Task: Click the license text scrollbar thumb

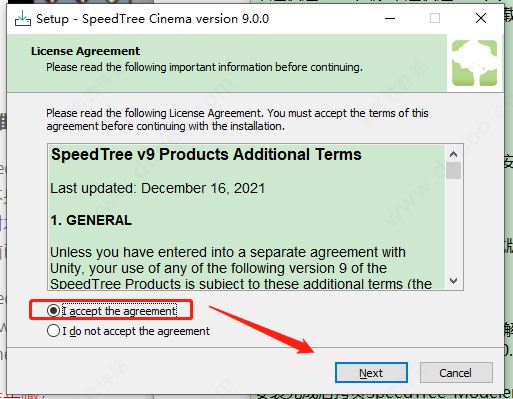Action: (453, 170)
